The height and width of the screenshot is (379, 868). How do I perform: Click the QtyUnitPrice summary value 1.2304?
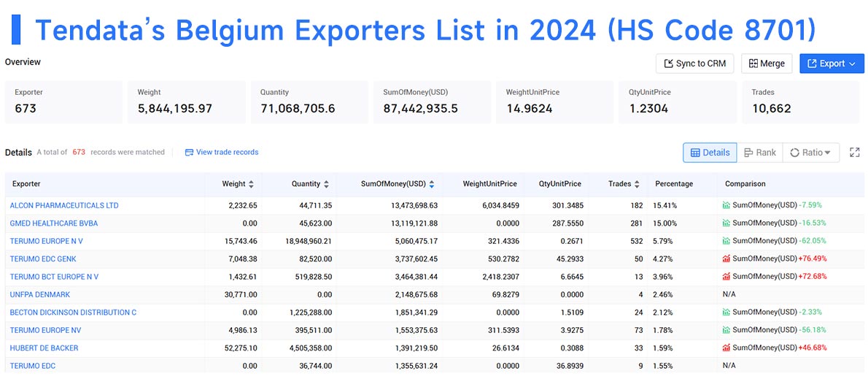coord(648,109)
